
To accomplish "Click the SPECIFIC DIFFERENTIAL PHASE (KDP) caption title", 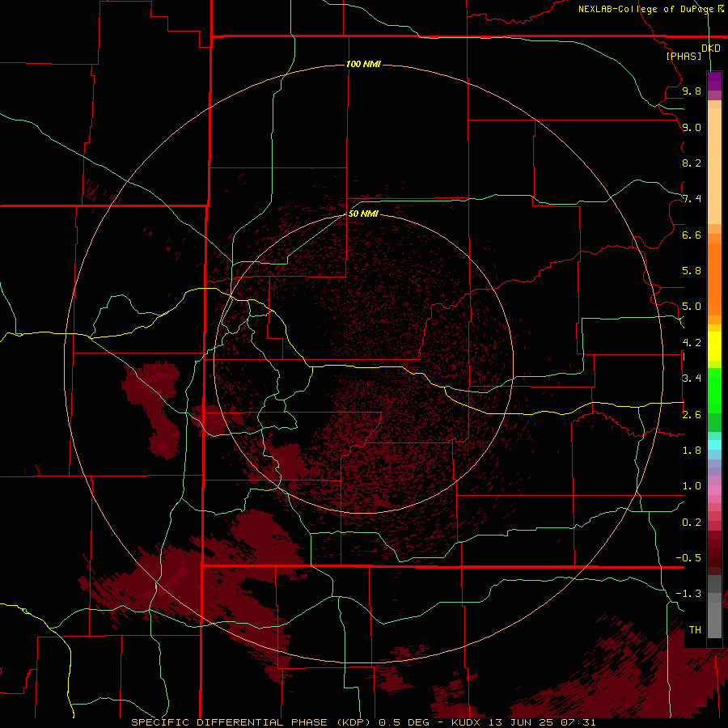I will coord(252,722).
